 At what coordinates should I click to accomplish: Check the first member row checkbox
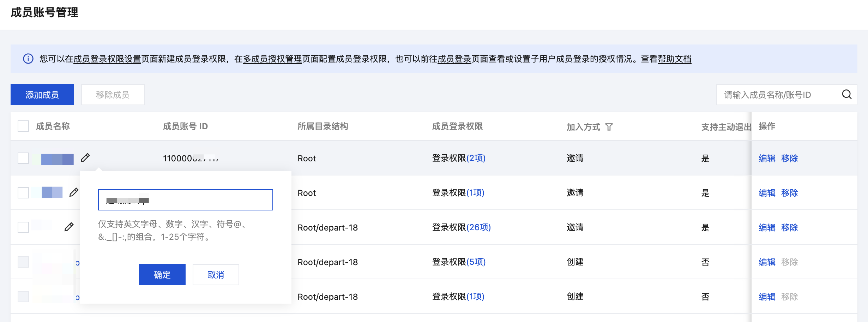coord(23,158)
